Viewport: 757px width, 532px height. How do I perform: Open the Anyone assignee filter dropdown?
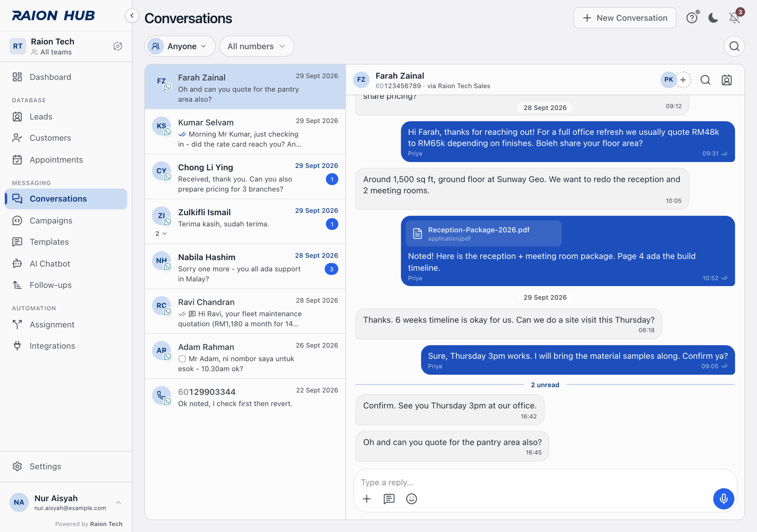[180, 46]
